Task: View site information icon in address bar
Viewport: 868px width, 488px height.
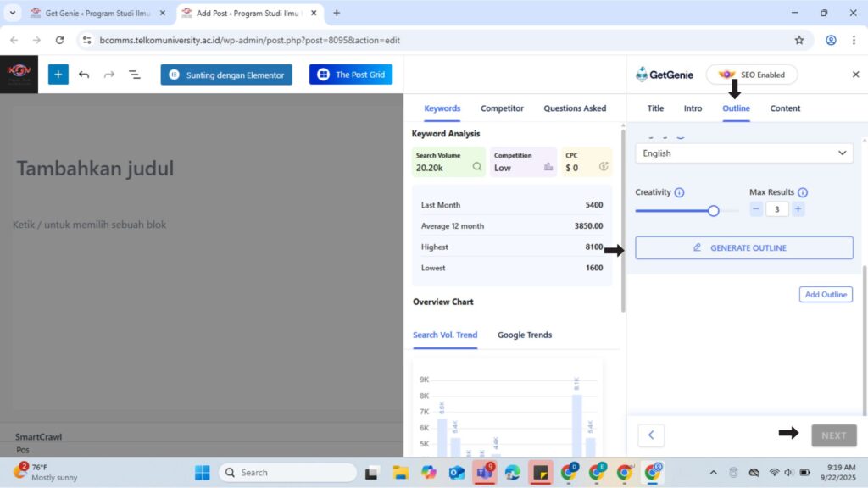Action: (x=87, y=40)
